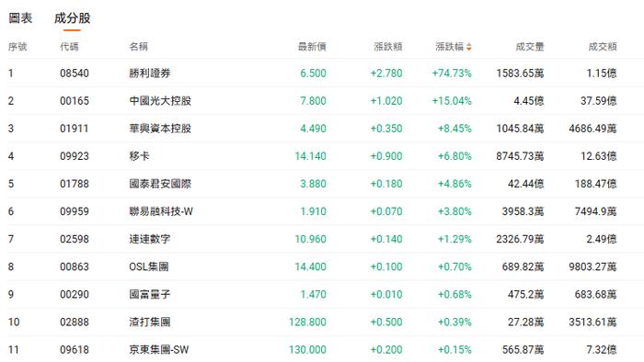Image resolution: width=644 pixels, height=362 pixels.
Task: Open 京東集團-SW stock details
Action: coord(159,350)
